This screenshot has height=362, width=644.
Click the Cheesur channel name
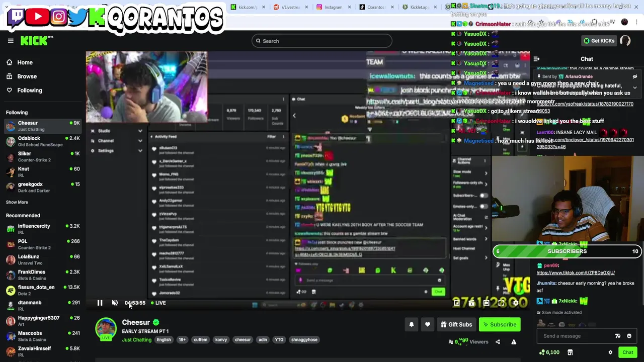click(x=136, y=322)
